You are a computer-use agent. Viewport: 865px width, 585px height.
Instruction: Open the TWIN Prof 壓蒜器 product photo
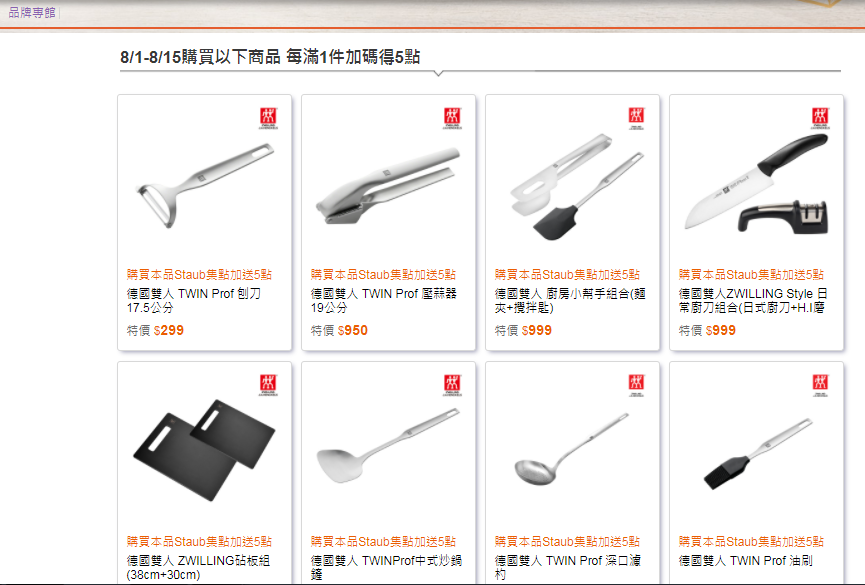click(x=388, y=186)
